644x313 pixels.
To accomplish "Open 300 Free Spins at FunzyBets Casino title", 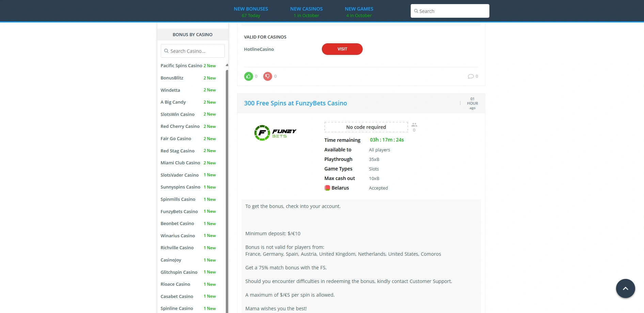I will pyautogui.click(x=295, y=103).
